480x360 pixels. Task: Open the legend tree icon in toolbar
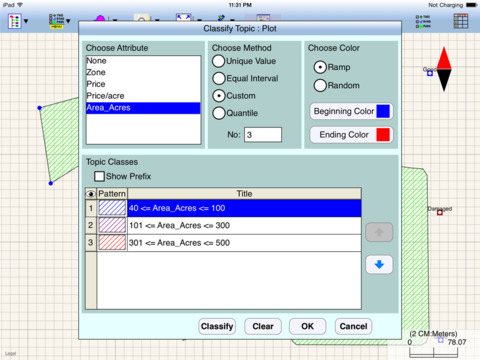click(x=14, y=21)
